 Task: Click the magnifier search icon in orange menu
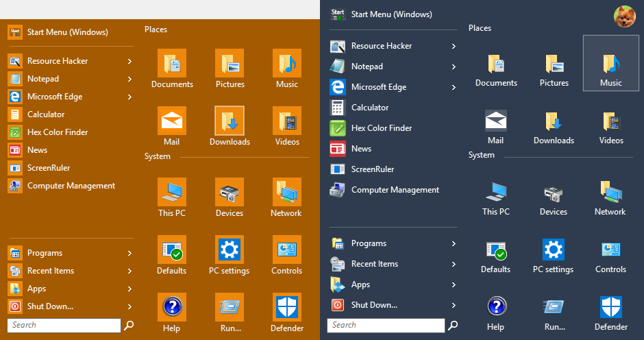click(129, 325)
